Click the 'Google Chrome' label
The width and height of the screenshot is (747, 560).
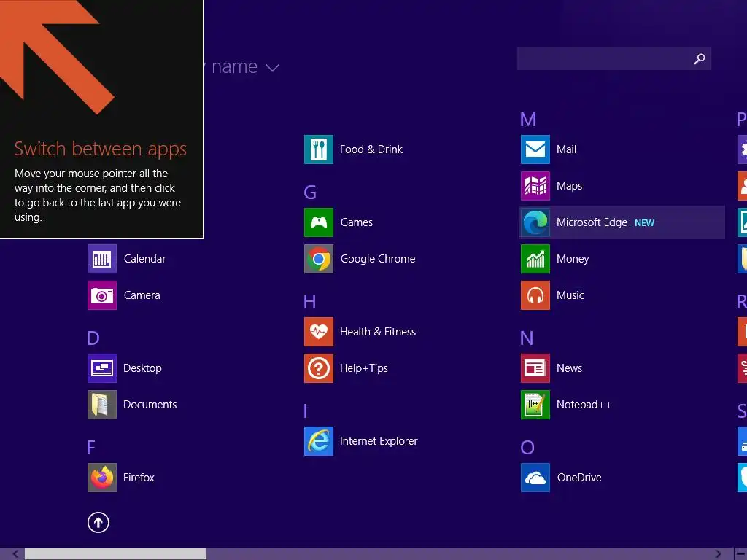point(378,259)
